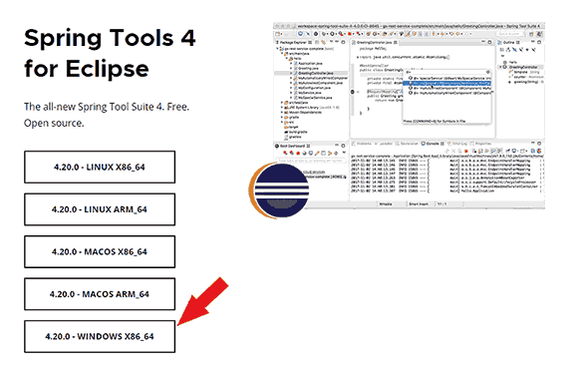Image resolution: width=588 pixels, height=374 pixels.
Task: Download the 4.20.0 macOS ARM_64 build
Action: click(100, 294)
